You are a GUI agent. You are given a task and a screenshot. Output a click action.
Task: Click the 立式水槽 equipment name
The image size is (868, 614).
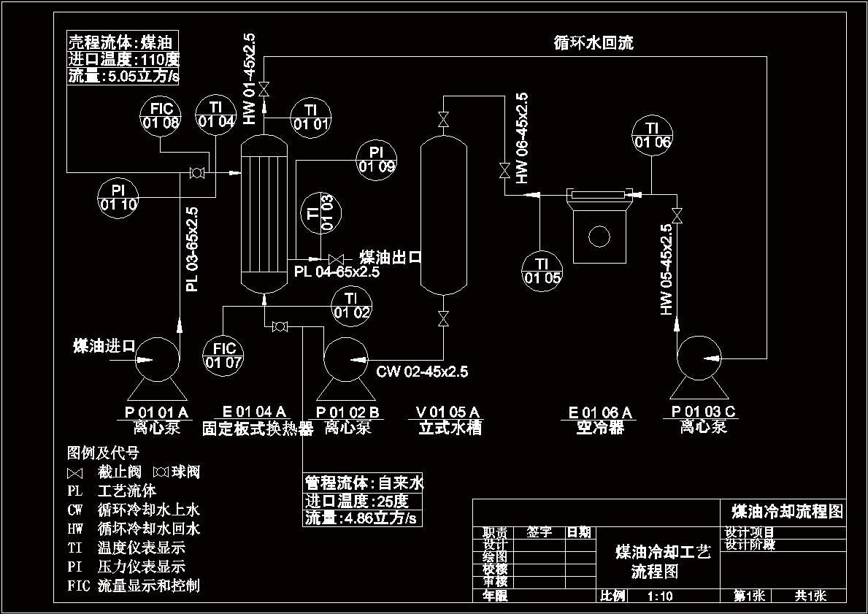450,427
